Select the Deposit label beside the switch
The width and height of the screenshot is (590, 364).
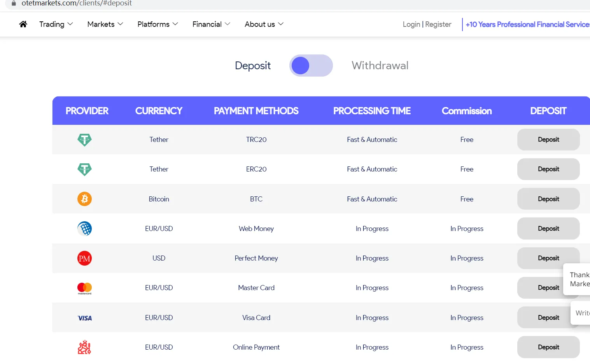253,65
